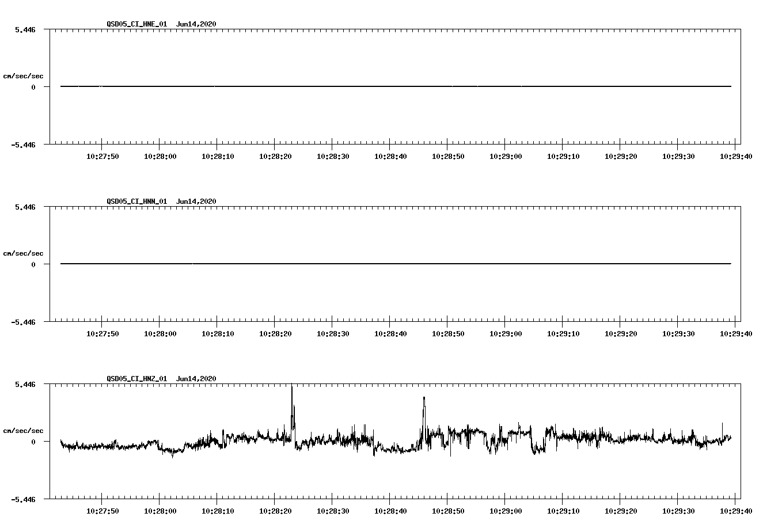Click 10:28:30 time label under HNE plot
The width and height of the screenshot is (782, 532).
tap(333, 156)
